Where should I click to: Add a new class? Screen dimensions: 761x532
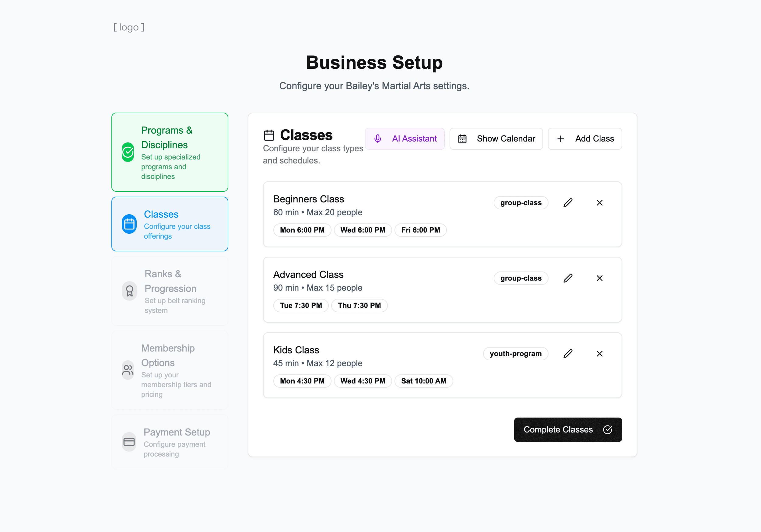(x=585, y=138)
